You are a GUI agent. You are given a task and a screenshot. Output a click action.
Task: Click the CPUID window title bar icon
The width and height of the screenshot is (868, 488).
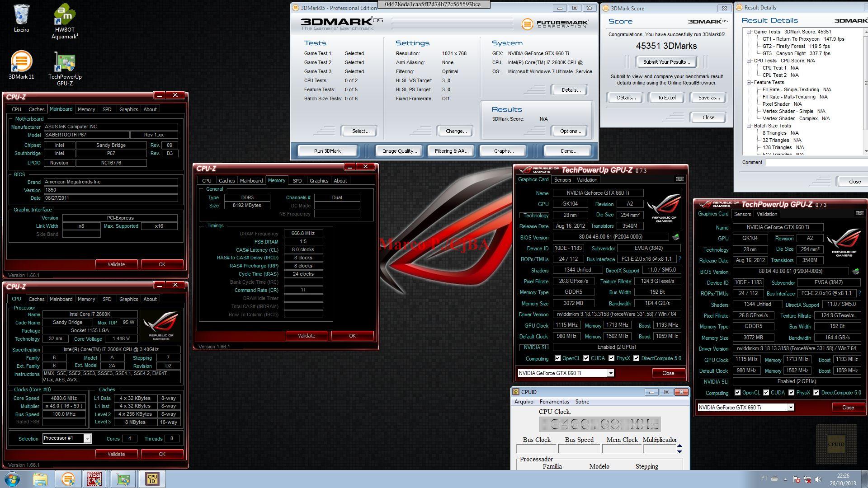pos(516,392)
